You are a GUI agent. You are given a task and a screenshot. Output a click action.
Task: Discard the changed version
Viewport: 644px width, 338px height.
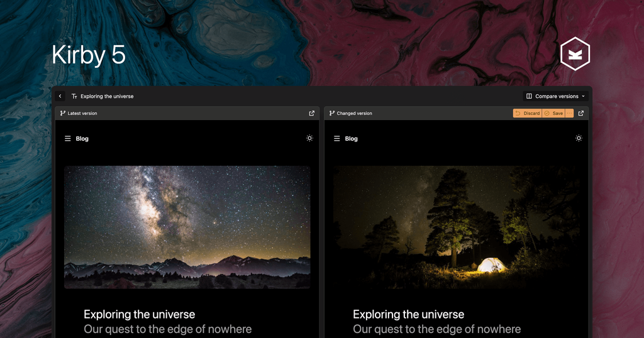[x=528, y=113]
